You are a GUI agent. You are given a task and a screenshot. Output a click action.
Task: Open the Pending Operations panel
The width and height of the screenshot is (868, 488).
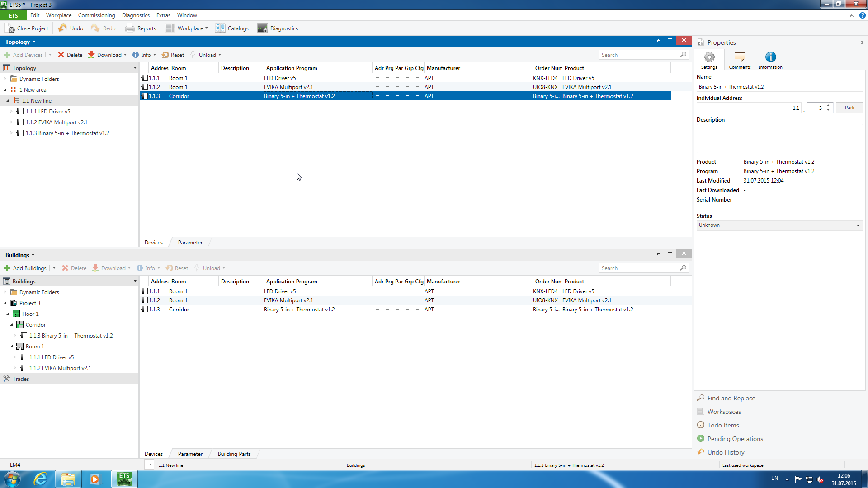[x=735, y=439]
